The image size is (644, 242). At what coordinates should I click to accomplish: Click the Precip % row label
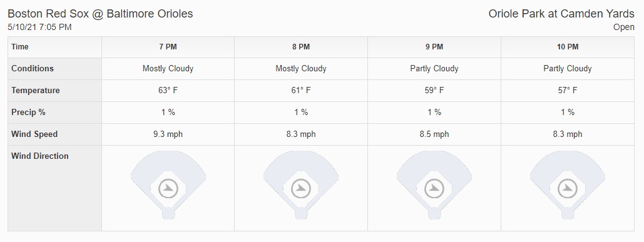pos(28,112)
